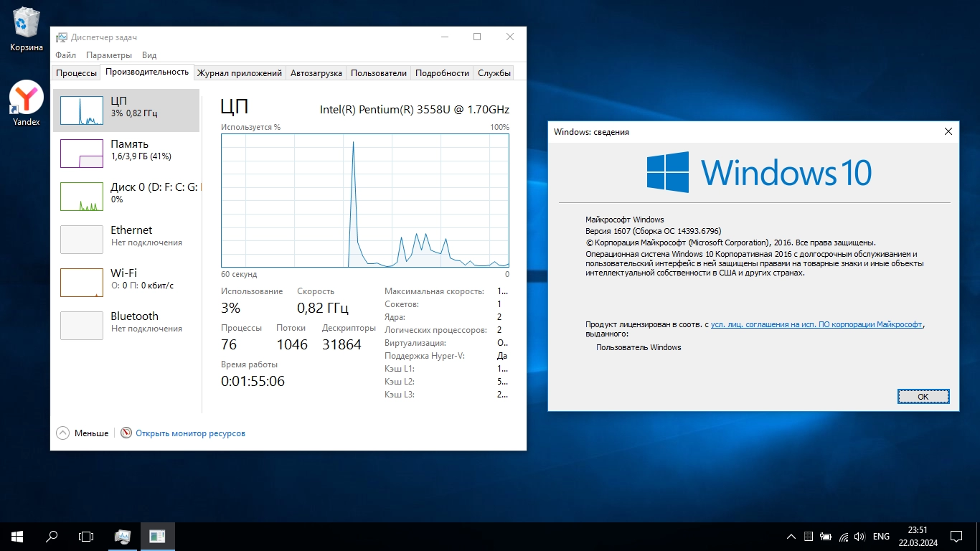The height and width of the screenshot is (551, 980).
Task: Click the Майкрософт Windows line
Action: 625,220
